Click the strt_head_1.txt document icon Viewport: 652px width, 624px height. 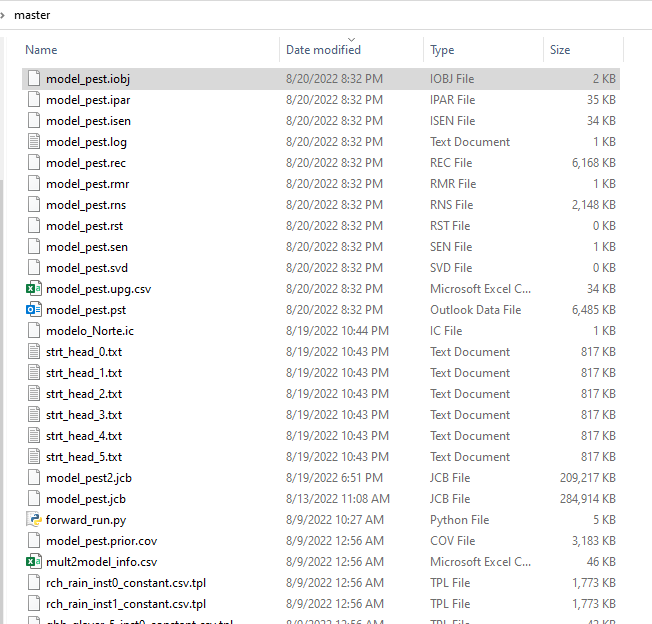pyautogui.click(x=34, y=372)
